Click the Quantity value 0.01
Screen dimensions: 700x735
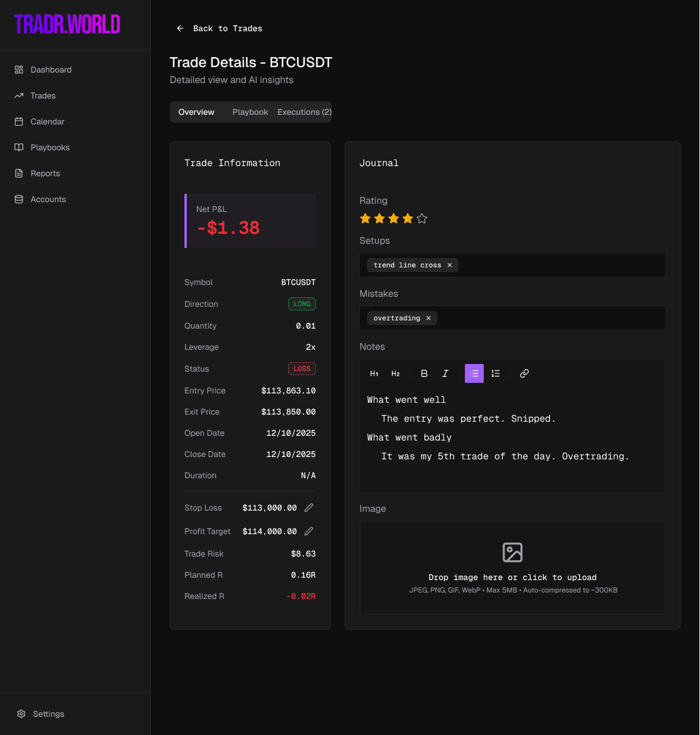[x=306, y=326]
